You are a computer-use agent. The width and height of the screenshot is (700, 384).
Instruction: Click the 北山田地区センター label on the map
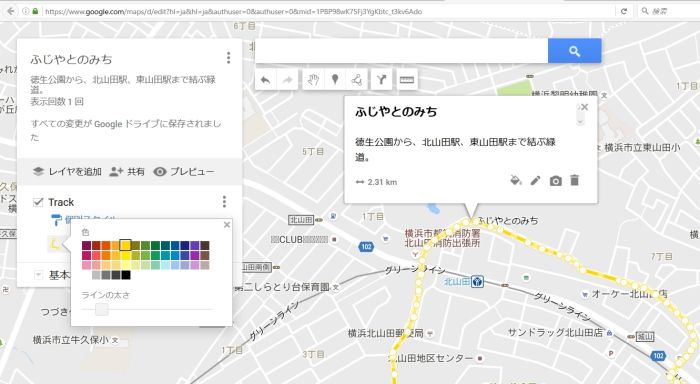point(430,358)
